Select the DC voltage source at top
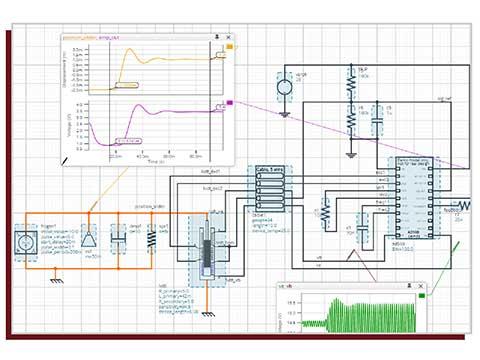The image size is (480, 360). click(x=284, y=88)
